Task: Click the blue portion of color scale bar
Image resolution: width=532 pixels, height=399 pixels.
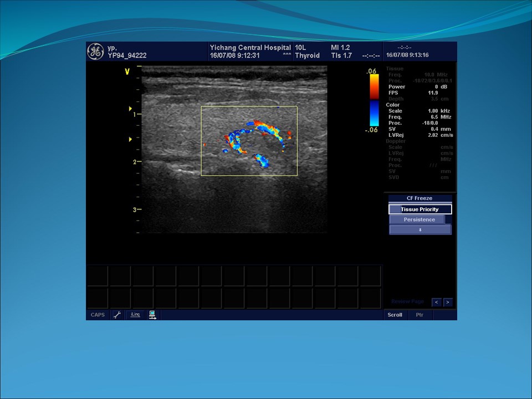Action: click(375, 113)
